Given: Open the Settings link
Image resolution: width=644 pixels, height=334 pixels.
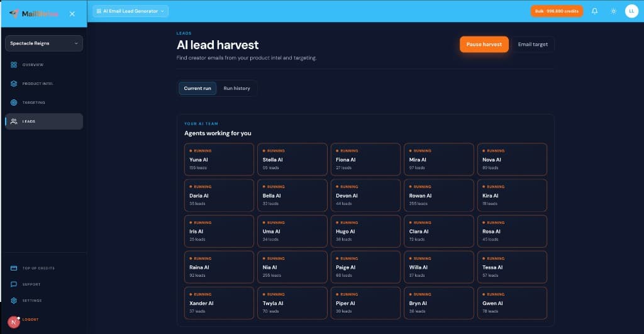Looking at the screenshot, I should (x=32, y=301).
